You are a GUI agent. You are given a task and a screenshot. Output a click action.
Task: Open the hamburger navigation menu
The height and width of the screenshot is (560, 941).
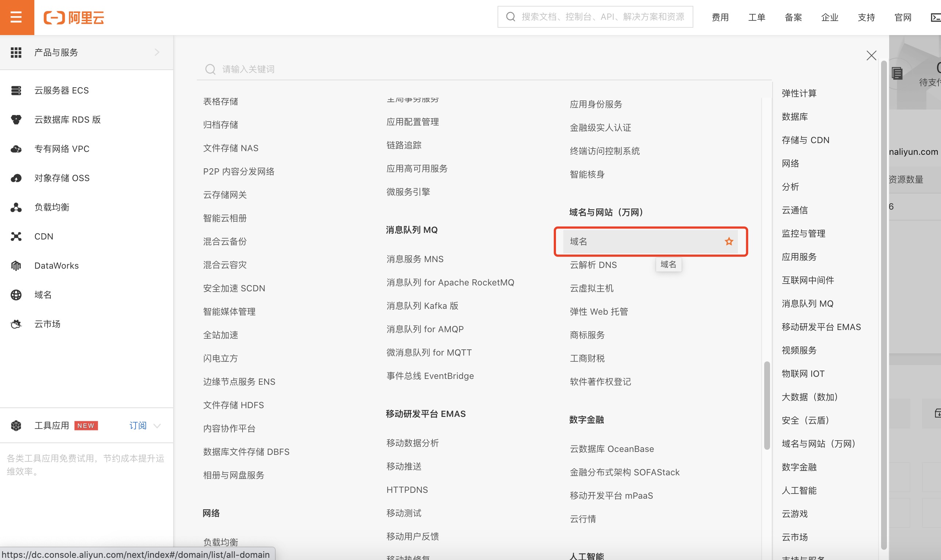(x=16, y=17)
